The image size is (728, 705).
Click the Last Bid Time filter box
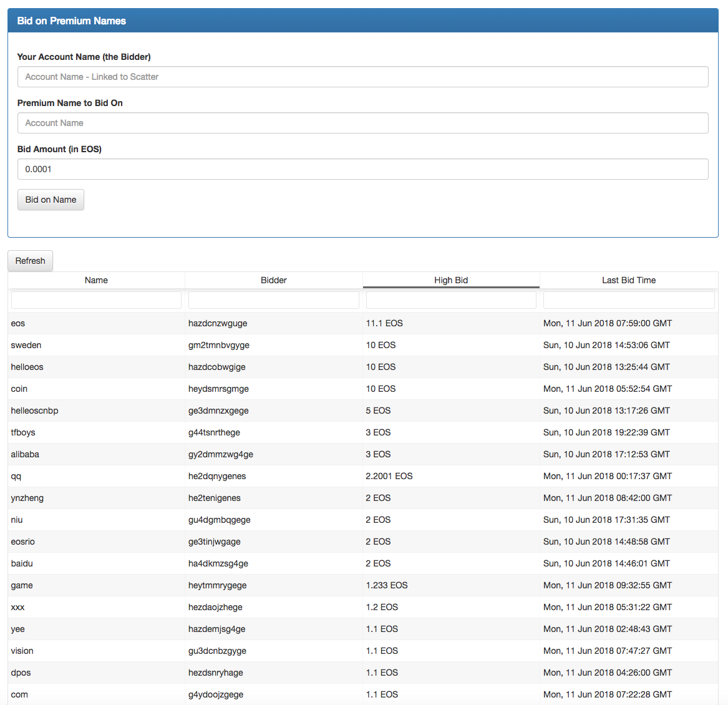point(629,300)
